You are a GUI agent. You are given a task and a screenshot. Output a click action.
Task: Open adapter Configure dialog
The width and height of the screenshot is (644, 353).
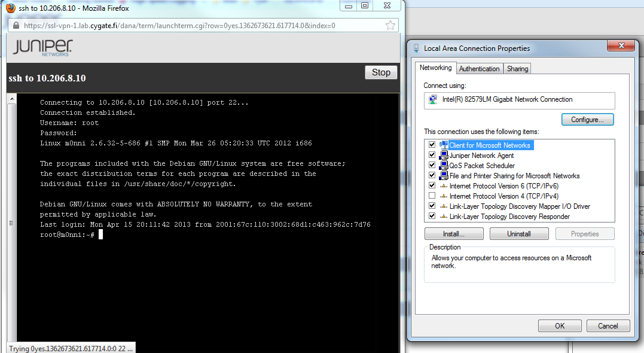587,120
